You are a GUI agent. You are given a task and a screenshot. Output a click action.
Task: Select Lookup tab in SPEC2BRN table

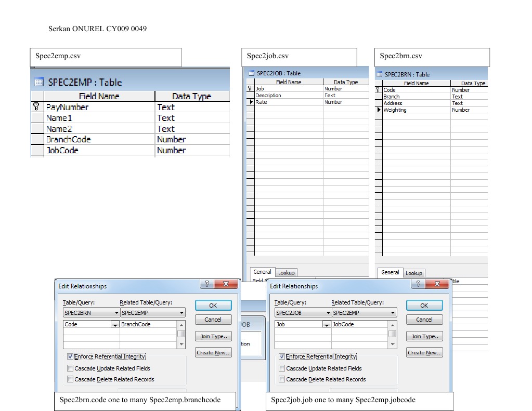click(414, 273)
